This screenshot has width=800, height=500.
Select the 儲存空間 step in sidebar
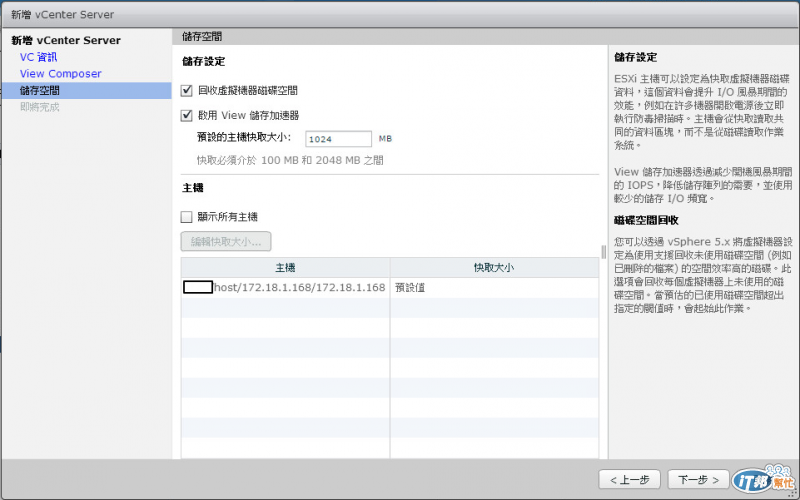[86, 90]
